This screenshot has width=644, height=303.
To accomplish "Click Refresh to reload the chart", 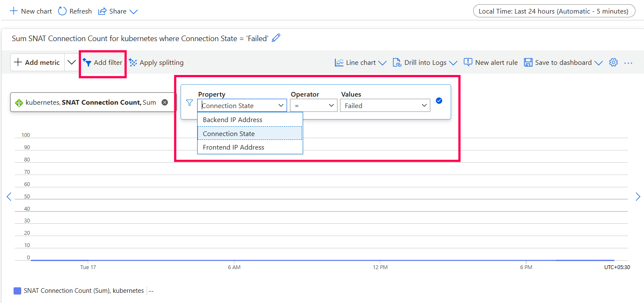I will [x=75, y=11].
